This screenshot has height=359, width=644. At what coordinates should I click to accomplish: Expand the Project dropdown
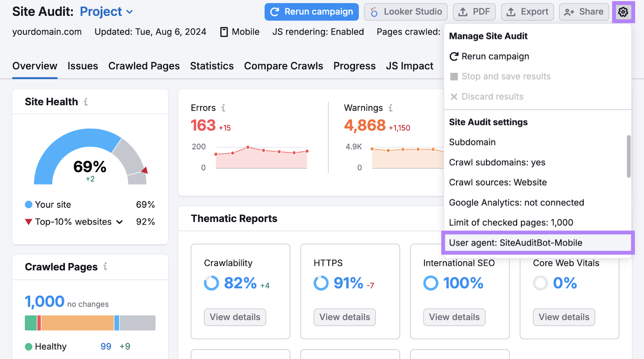130,12
